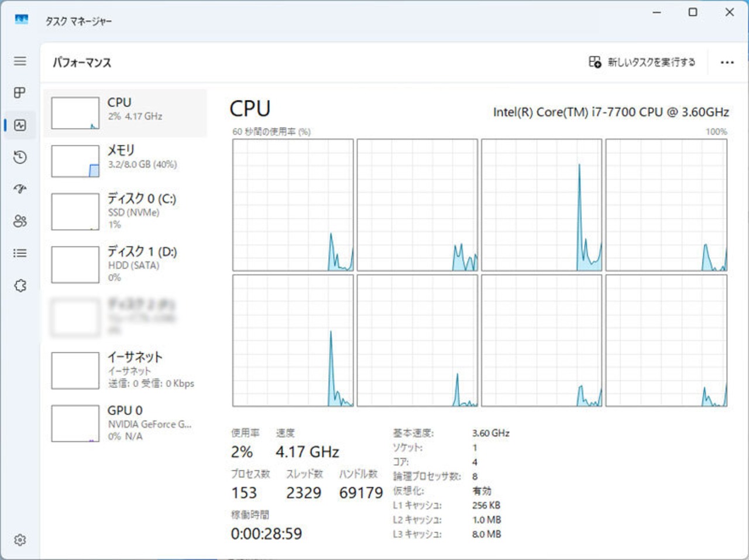Click the memory usage thumbnail graph
The width and height of the screenshot is (749, 560).
[75, 161]
